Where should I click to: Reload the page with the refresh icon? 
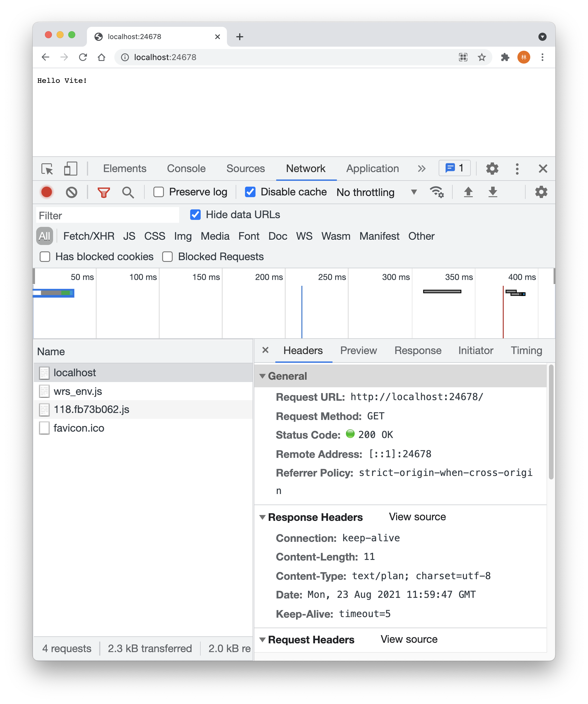[x=83, y=57]
